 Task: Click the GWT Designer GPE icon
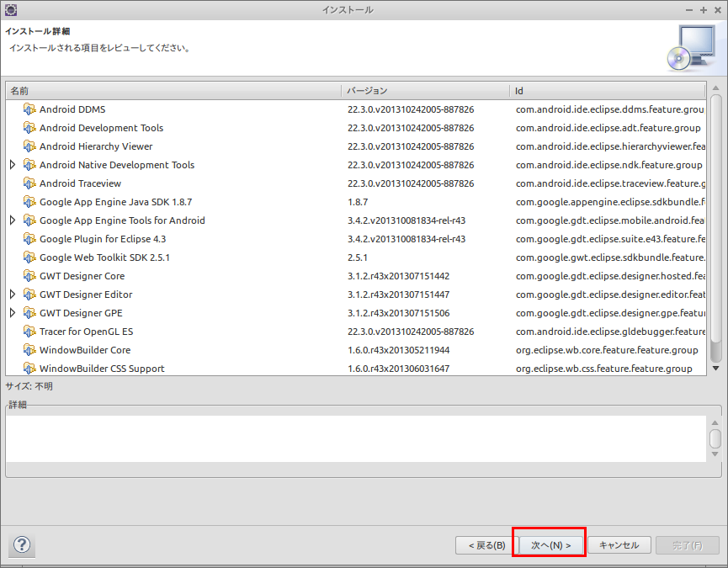[29, 313]
